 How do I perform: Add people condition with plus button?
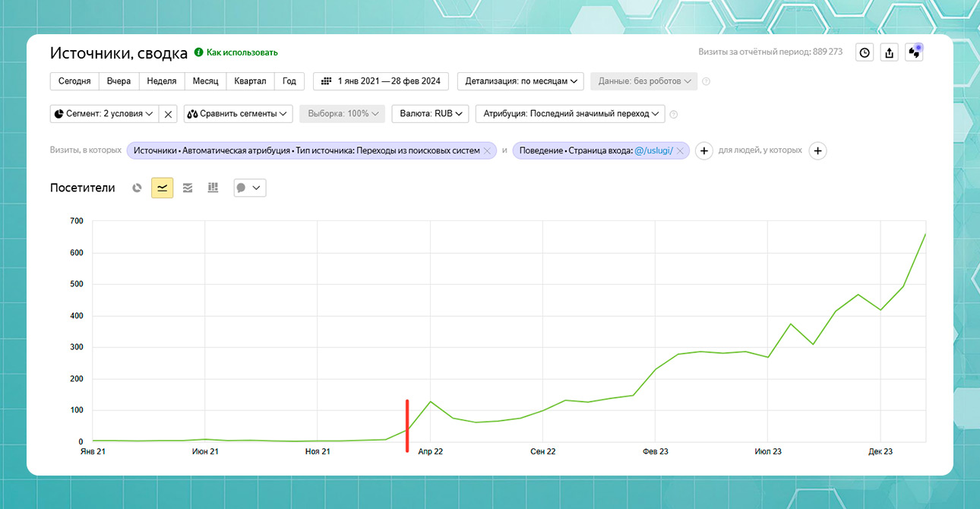[x=817, y=150]
